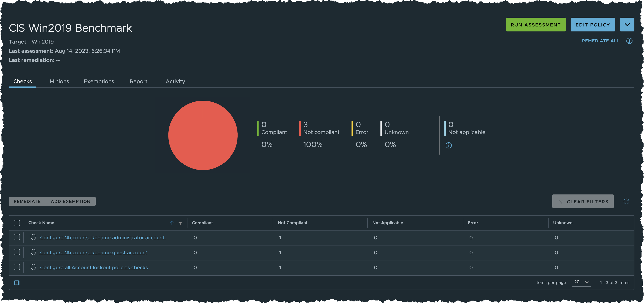Click the '1 - 3 of 3 items' pager text

click(x=614, y=282)
